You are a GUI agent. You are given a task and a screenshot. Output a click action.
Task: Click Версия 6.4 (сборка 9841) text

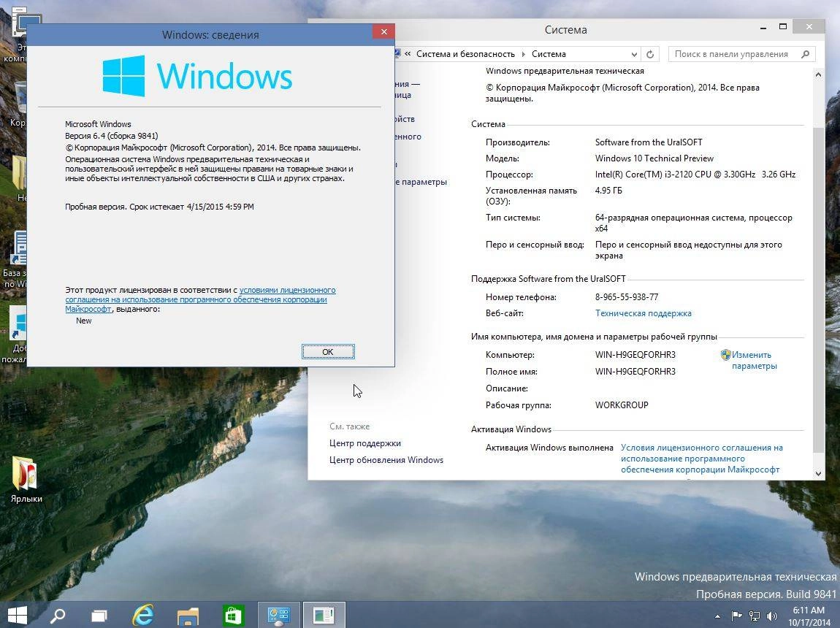click(x=112, y=136)
